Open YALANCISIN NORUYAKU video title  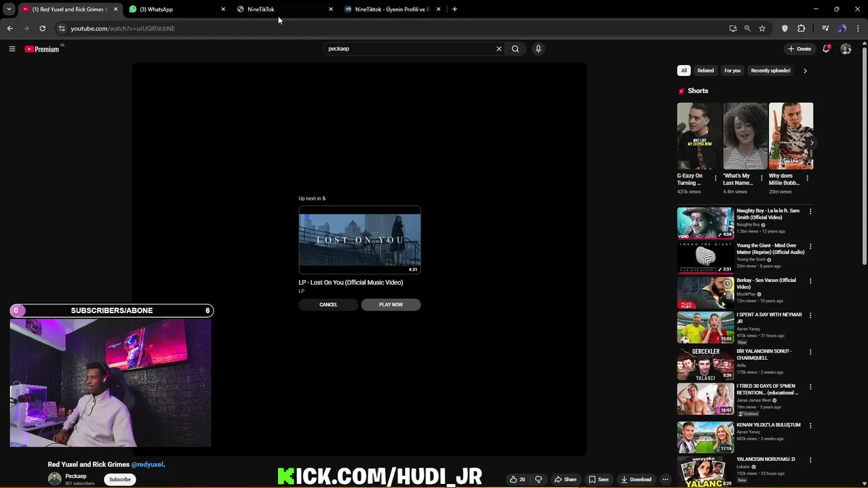(x=766, y=459)
